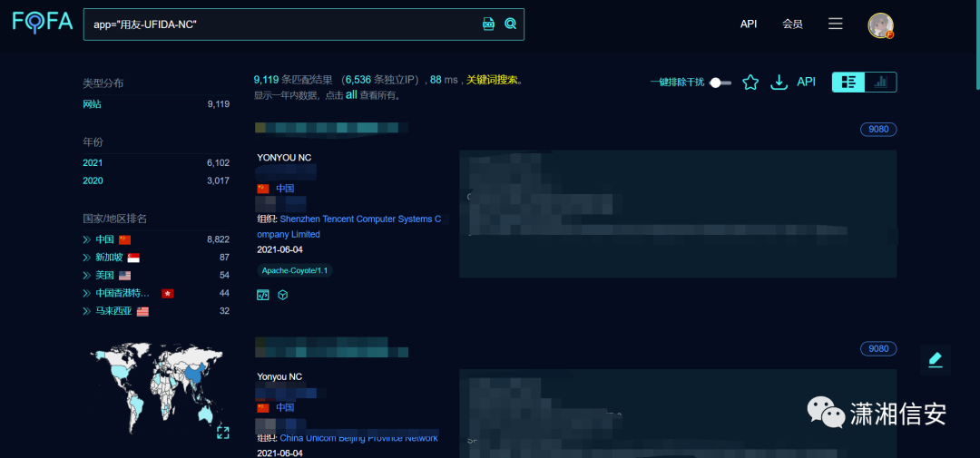980x458 pixels.
Task: Expand world map to fullscreen
Action: click(x=223, y=433)
